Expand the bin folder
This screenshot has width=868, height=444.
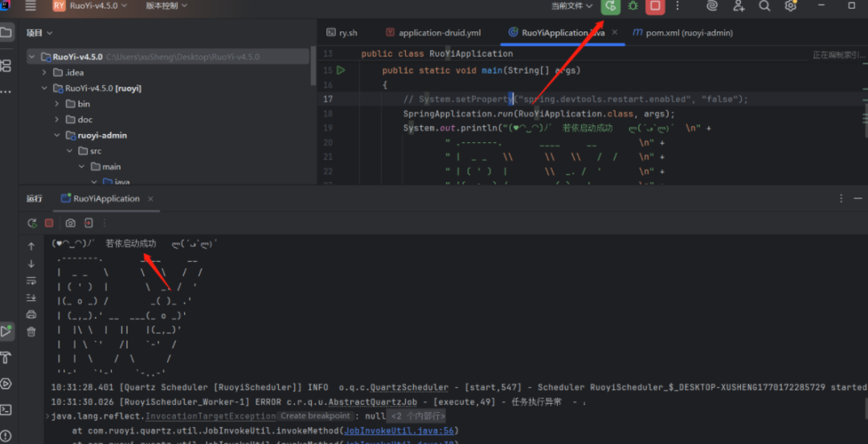(56, 104)
